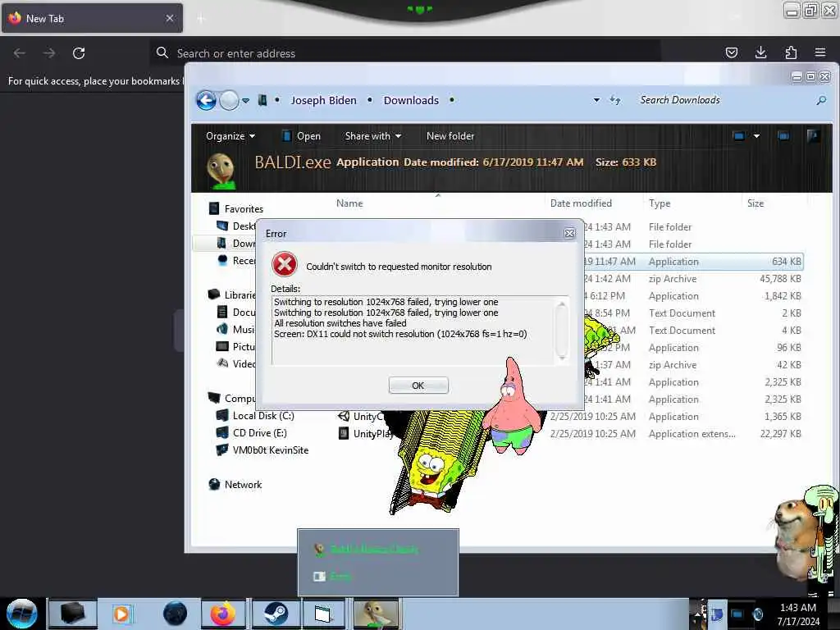Click the Firefox address bar
Screen dimensions: 840x630
(404, 53)
